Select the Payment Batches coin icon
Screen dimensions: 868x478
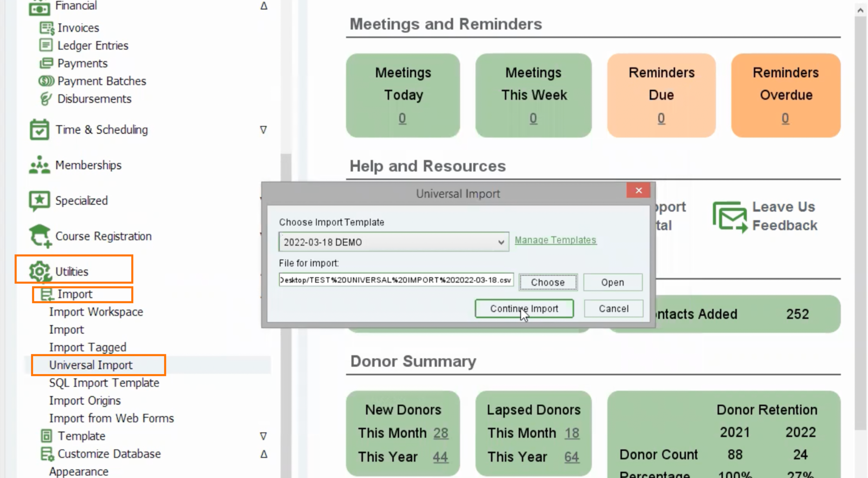46,81
